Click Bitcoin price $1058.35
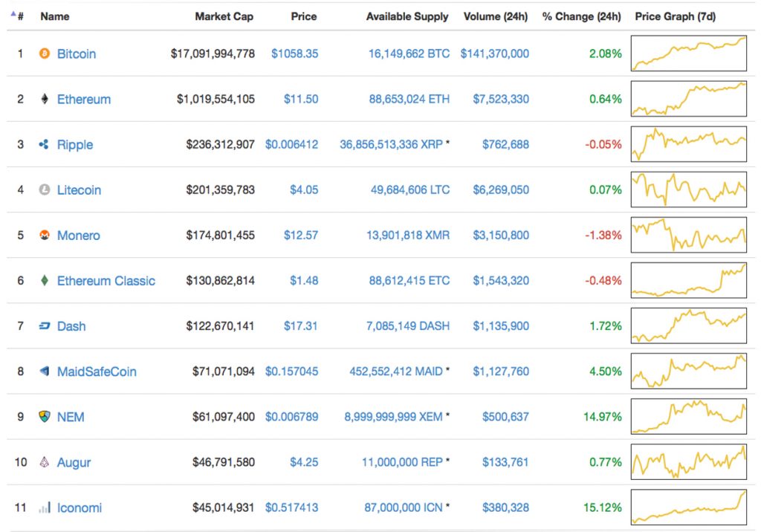The image size is (761, 532). 294,54
